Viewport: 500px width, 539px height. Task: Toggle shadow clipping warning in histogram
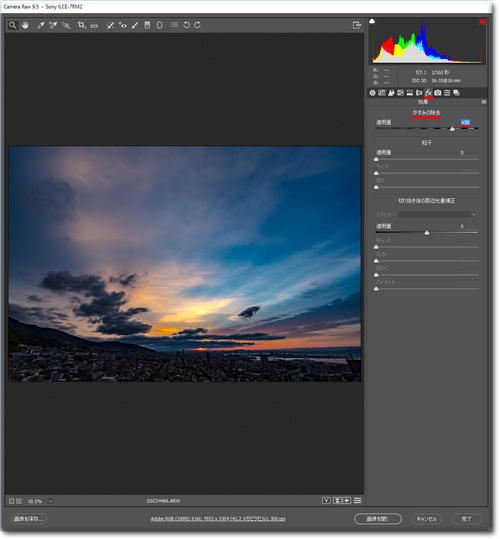pos(372,21)
